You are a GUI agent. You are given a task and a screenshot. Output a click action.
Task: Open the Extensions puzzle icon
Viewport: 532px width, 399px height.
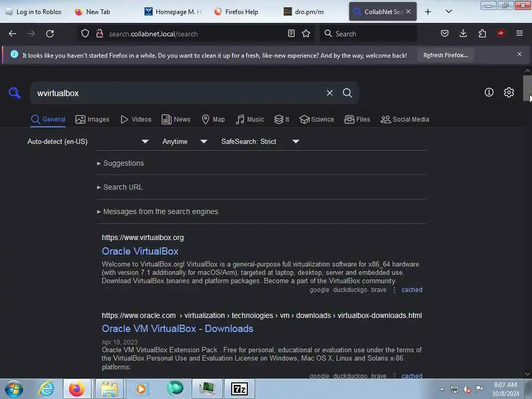click(482, 33)
